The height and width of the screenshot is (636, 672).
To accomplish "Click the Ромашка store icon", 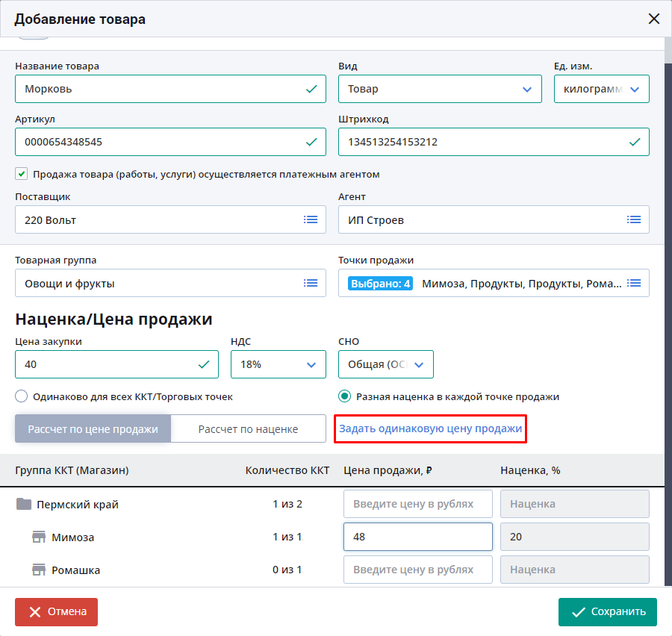I will pyautogui.click(x=39, y=570).
